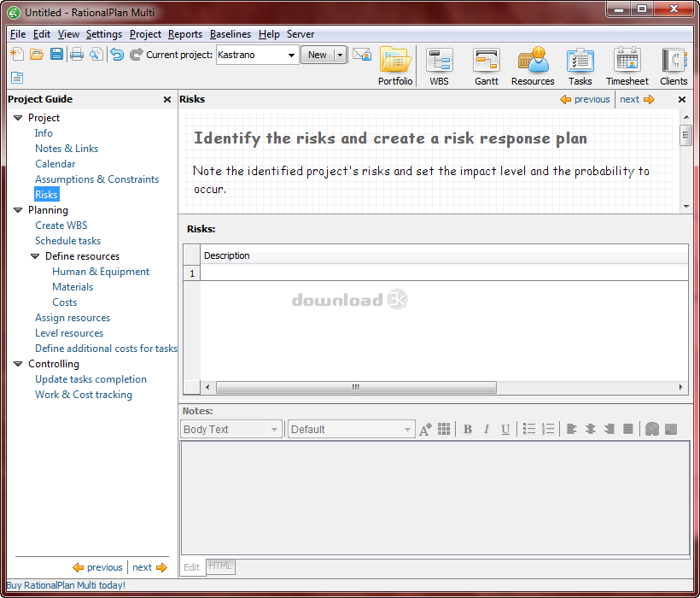Viewport: 700px width, 598px height.
Task: Open the View menu
Action: coord(68,34)
